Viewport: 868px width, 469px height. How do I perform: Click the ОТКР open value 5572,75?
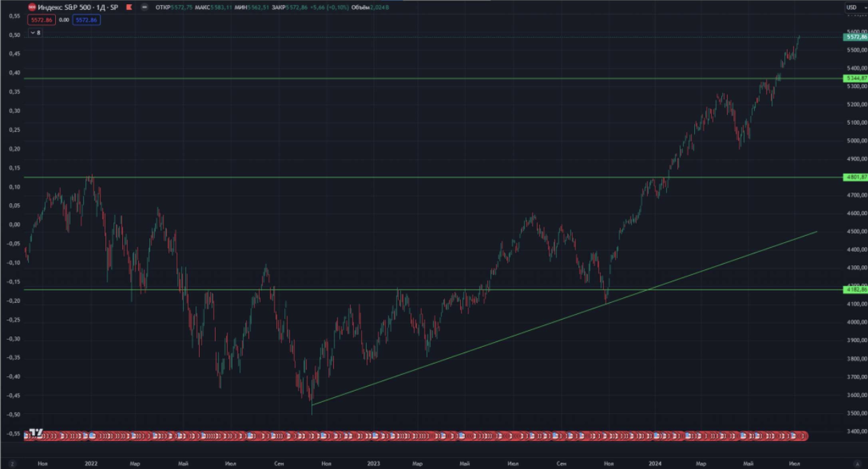click(x=180, y=7)
